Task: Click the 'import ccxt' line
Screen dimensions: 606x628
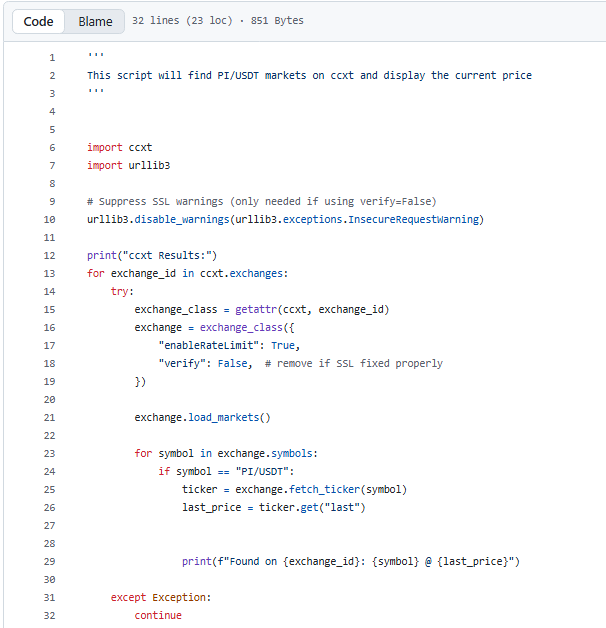Action: pos(120,147)
